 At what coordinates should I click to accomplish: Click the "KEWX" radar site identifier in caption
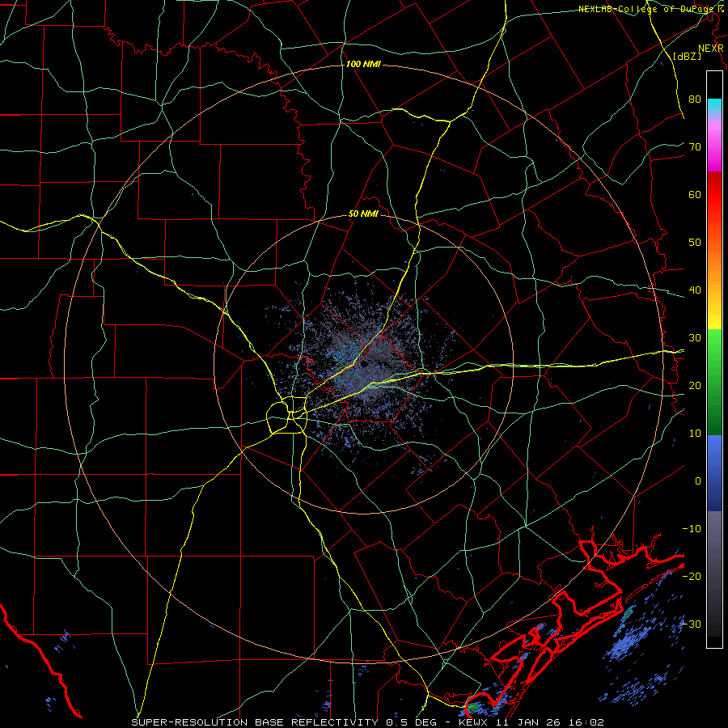tap(475, 722)
